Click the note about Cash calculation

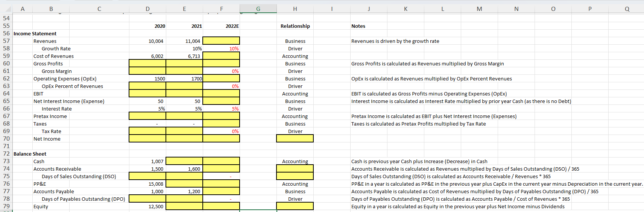[x=419, y=161]
